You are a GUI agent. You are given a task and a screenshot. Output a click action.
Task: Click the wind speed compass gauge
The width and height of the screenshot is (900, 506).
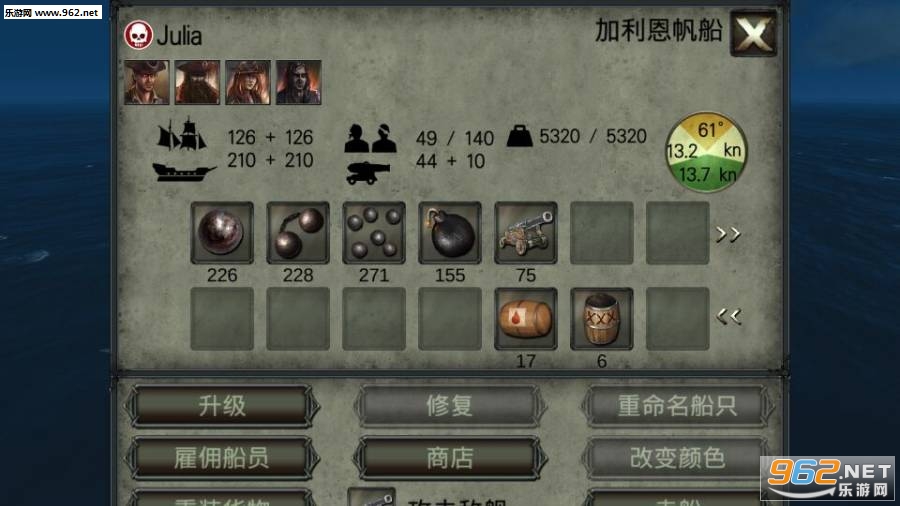point(706,152)
